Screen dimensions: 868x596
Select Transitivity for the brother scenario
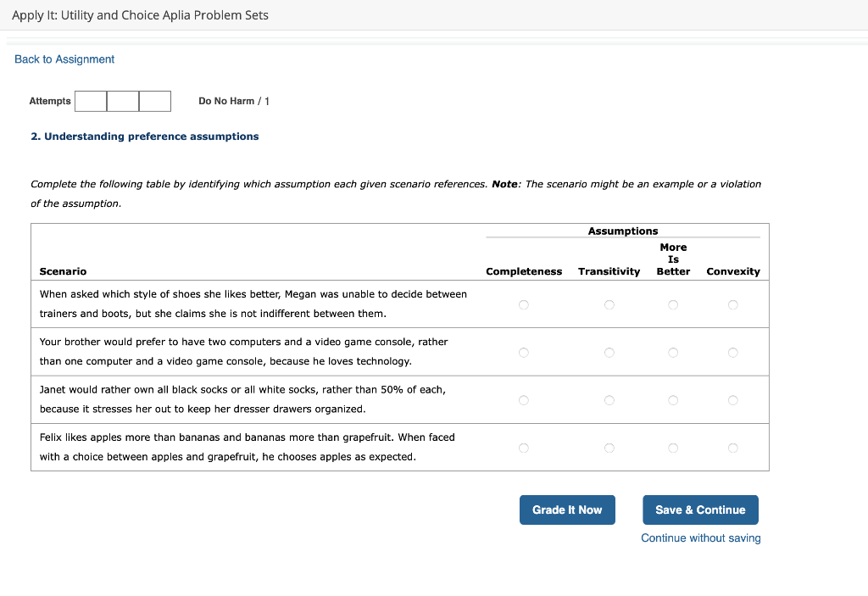point(609,352)
